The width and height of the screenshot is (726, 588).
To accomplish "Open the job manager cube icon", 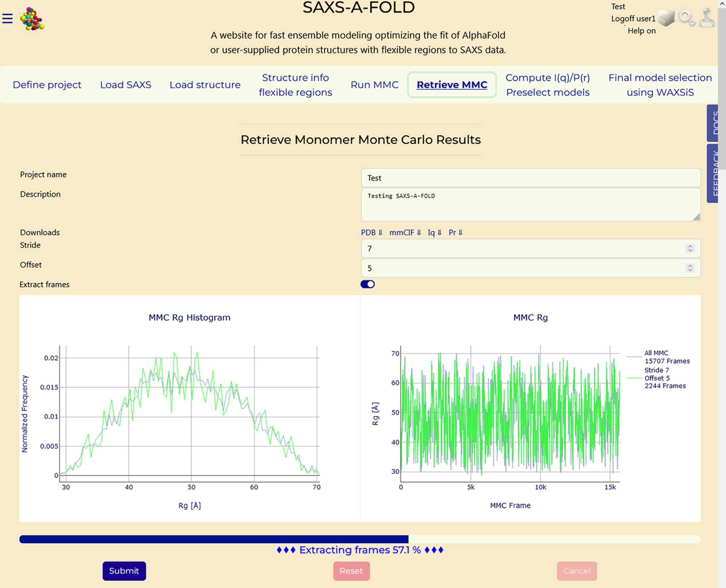I will coord(666,18).
